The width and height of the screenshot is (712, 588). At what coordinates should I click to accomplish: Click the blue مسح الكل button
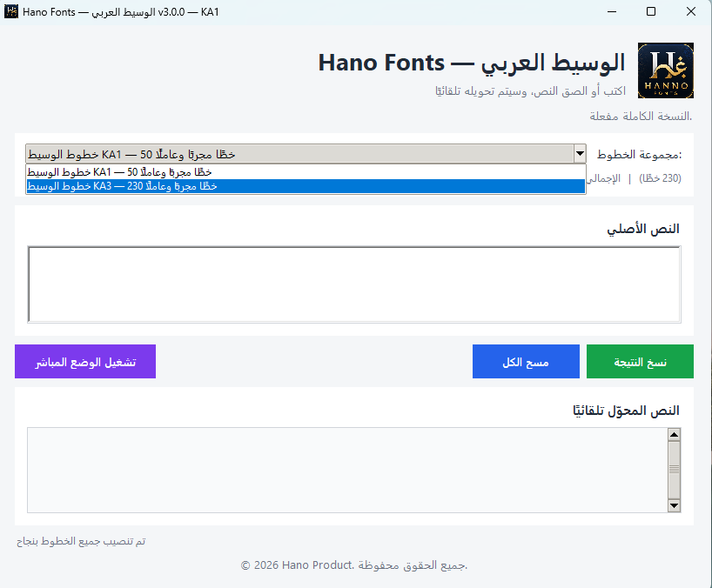coord(526,361)
